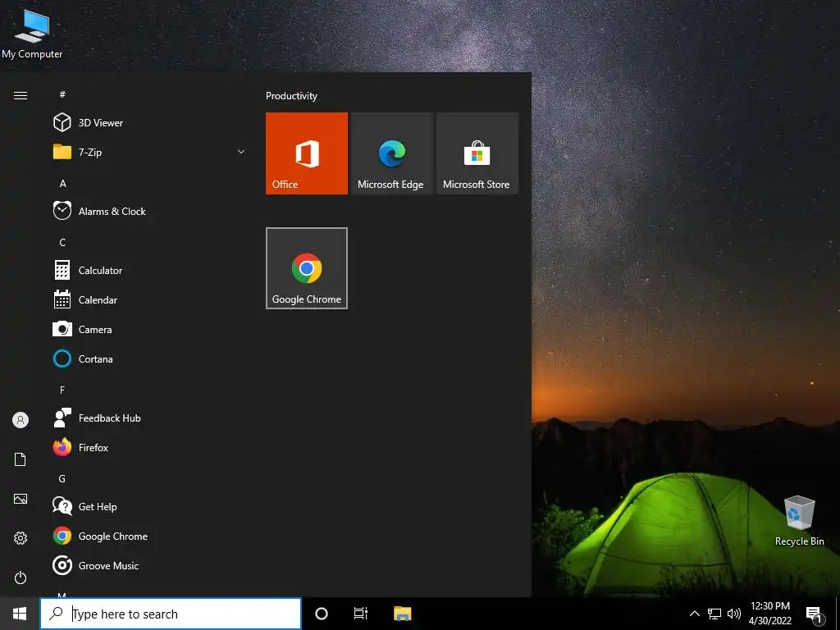Click the 'G' letter header
The height and width of the screenshot is (630, 840).
point(62,479)
